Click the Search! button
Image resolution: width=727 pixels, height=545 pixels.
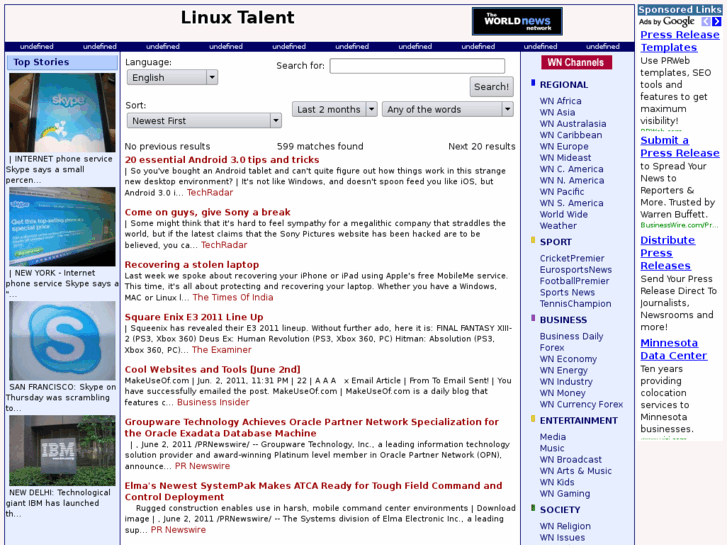(x=491, y=87)
